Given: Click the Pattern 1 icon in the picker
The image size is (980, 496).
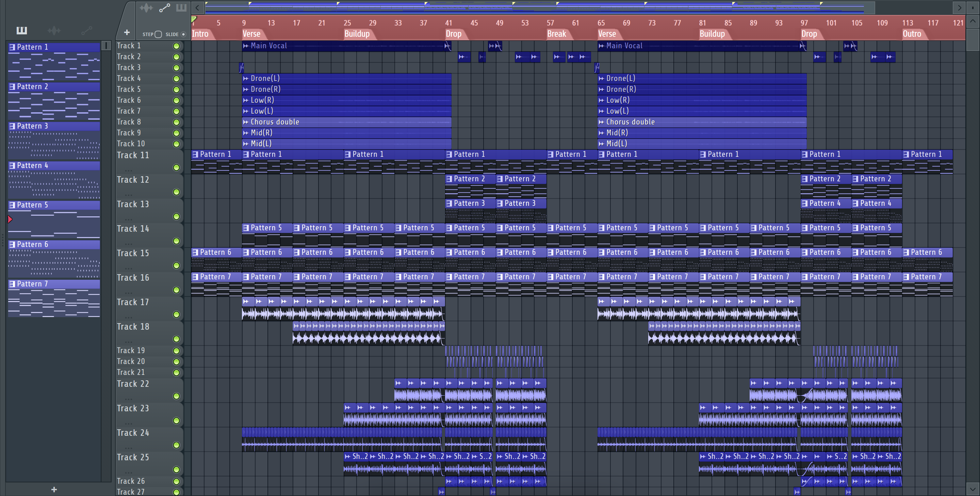Looking at the screenshot, I should (12, 47).
